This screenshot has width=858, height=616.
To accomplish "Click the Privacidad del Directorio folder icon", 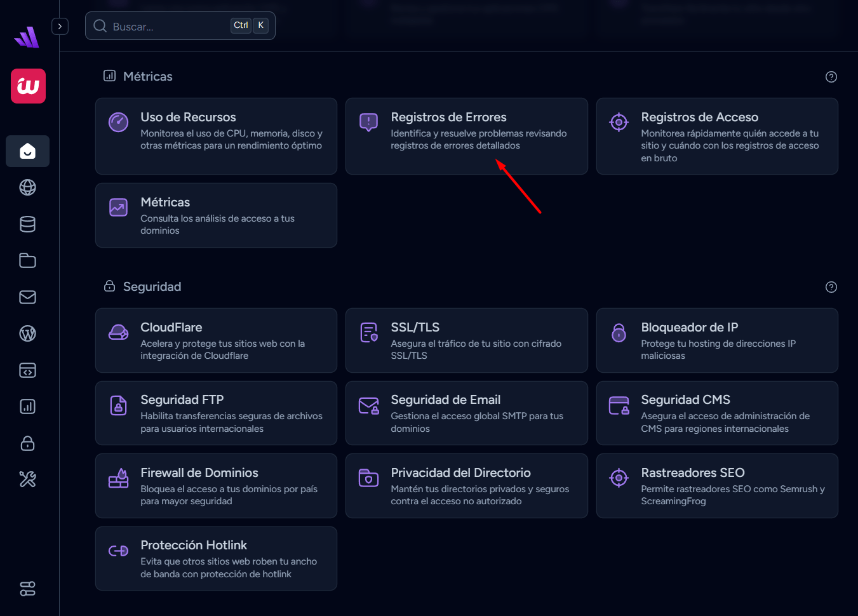I will (368, 478).
